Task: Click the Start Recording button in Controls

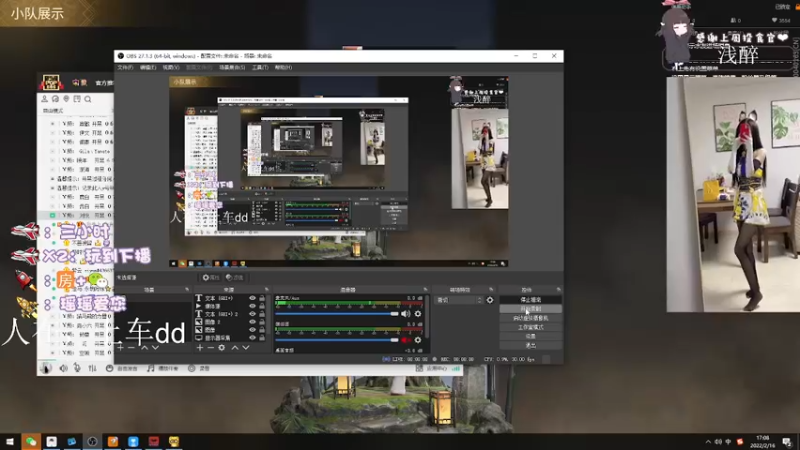Action: pyautogui.click(x=531, y=309)
